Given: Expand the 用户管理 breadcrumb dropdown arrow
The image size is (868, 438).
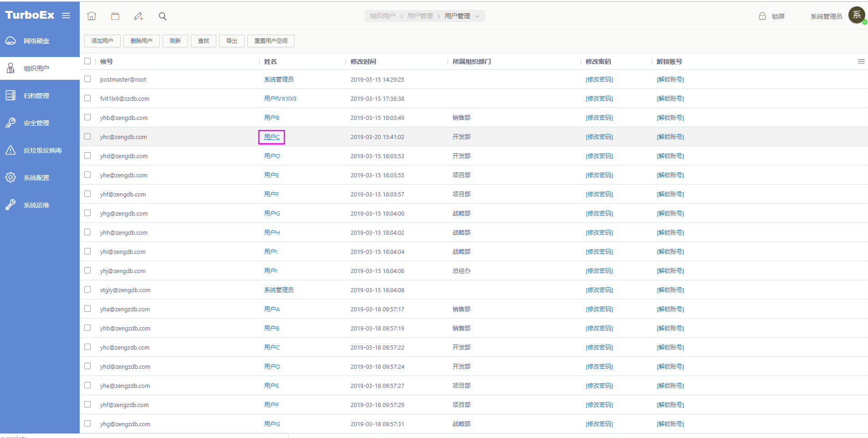Looking at the screenshot, I should (x=477, y=16).
